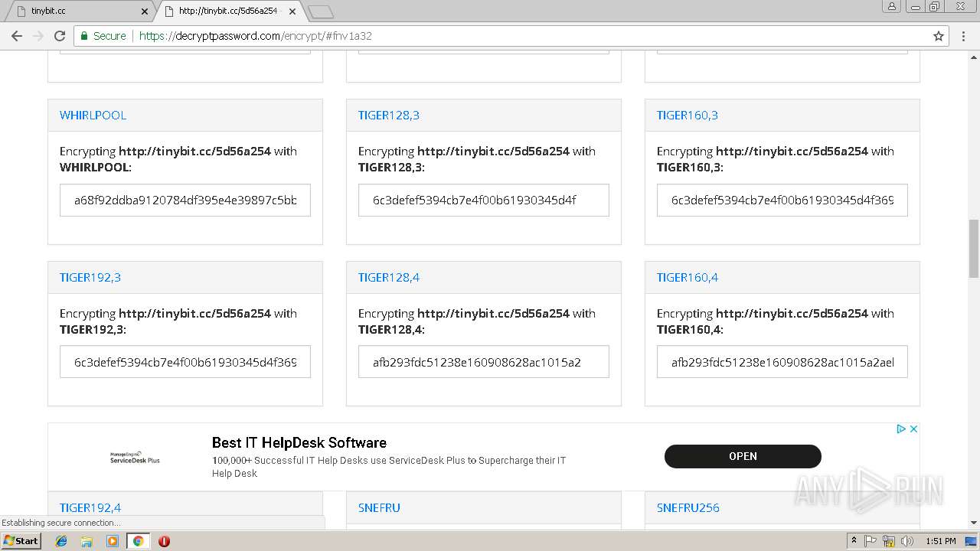Go back to previous page

(17, 36)
